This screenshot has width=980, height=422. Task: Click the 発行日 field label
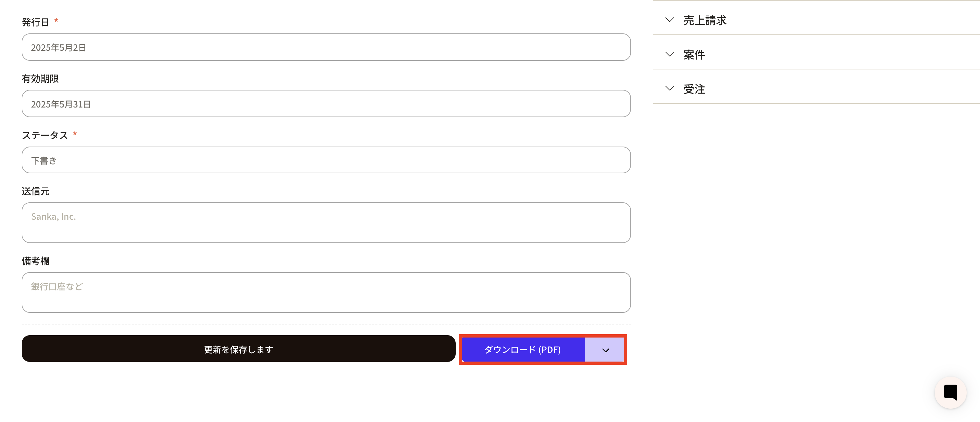click(35, 22)
